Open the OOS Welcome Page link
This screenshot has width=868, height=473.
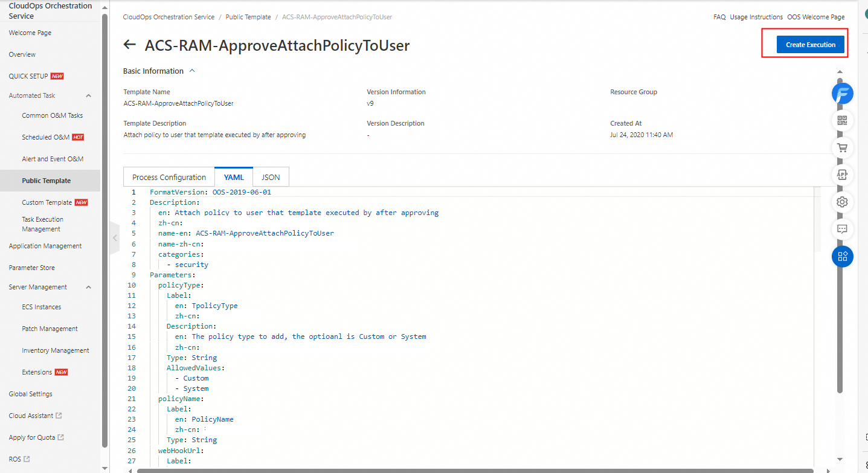tap(816, 17)
